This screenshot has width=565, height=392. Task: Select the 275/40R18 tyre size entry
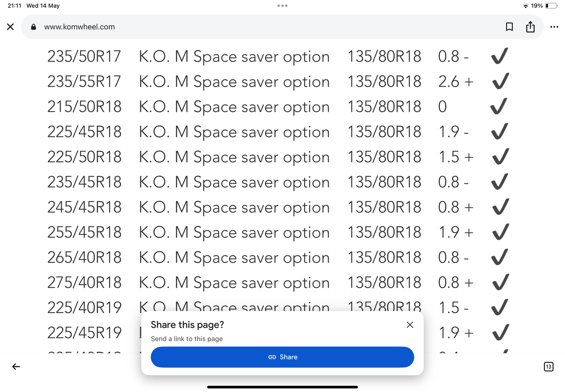pyautogui.click(x=84, y=282)
